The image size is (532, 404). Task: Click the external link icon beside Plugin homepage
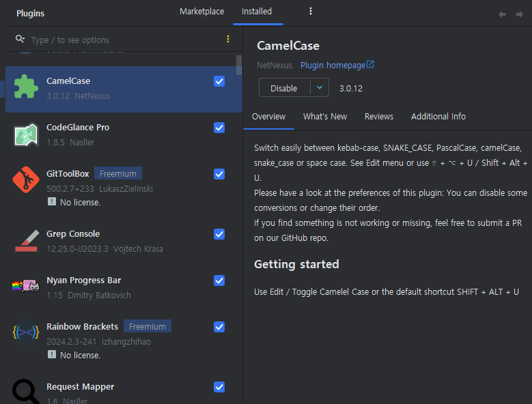click(x=370, y=64)
